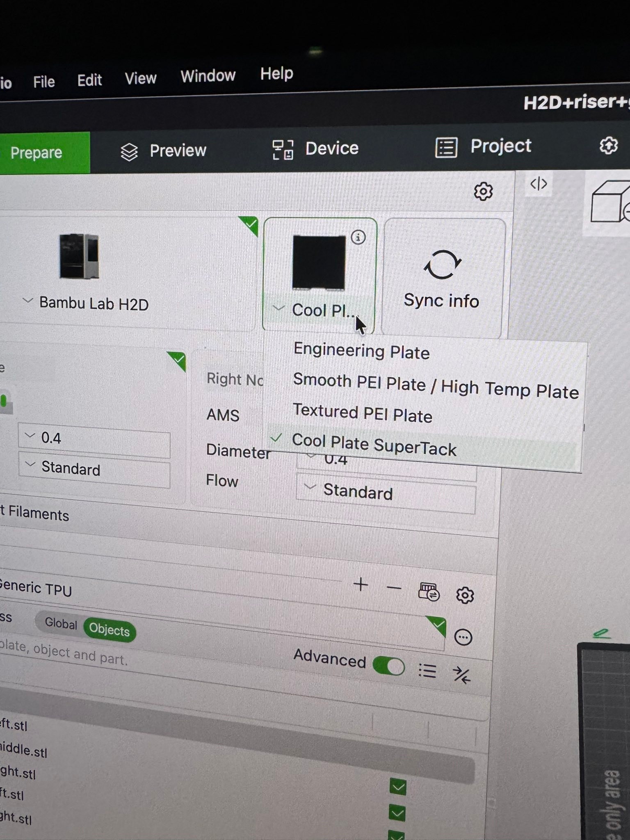
Task: Open the Cool Plate type dropdown
Action: pos(319,310)
